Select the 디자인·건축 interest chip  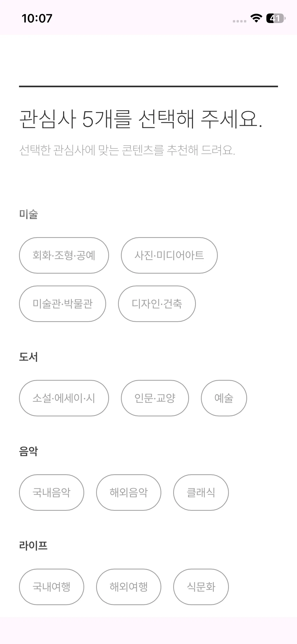(x=157, y=304)
